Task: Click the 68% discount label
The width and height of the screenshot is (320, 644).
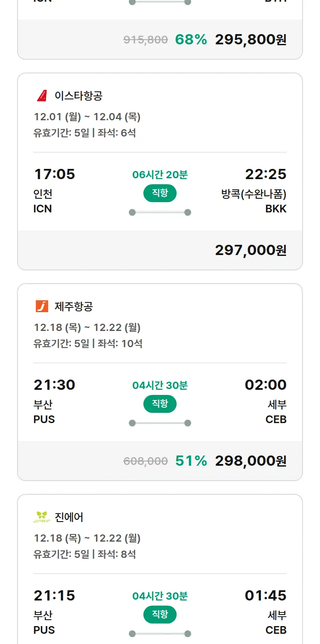Action: [x=191, y=40]
